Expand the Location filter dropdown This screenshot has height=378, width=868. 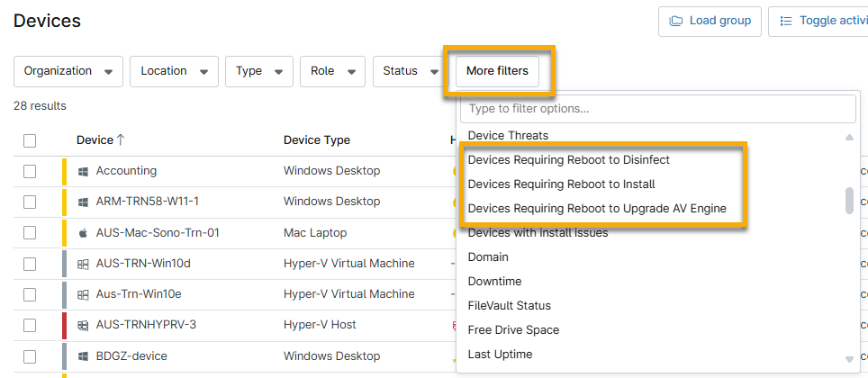(x=175, y=71)
